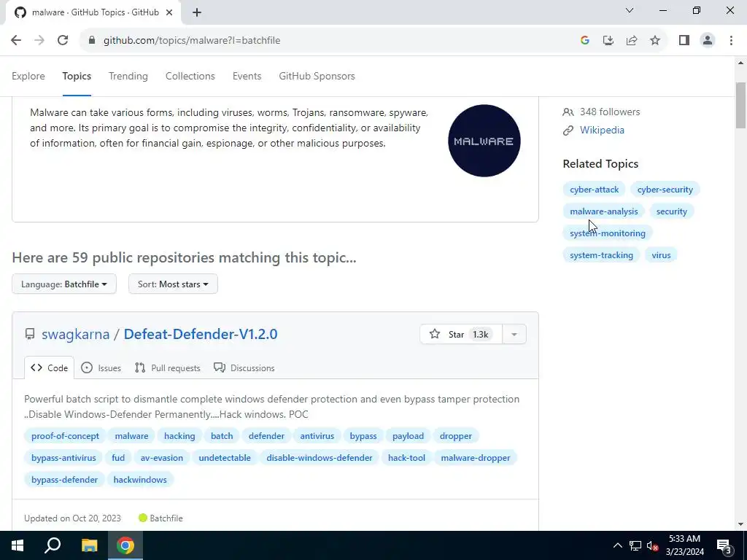Open the Pull requests tab
The image size is (747, 560).
click(x=168, y=368)
